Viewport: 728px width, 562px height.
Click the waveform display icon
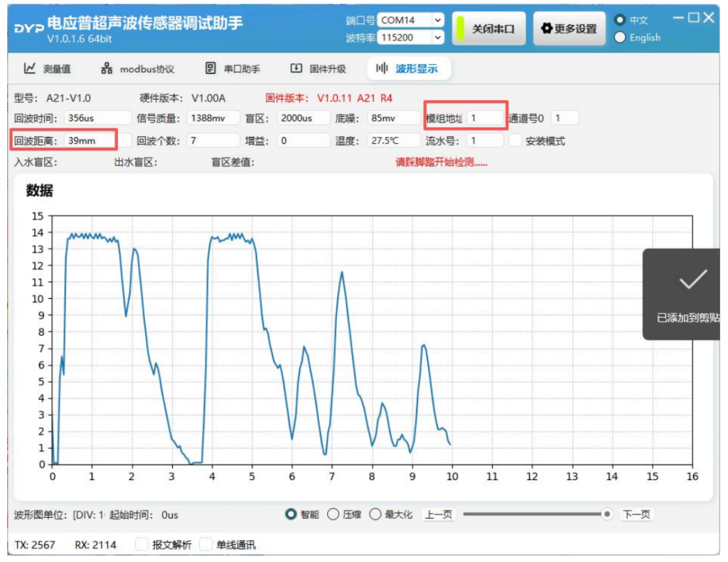tap(382, 69)
